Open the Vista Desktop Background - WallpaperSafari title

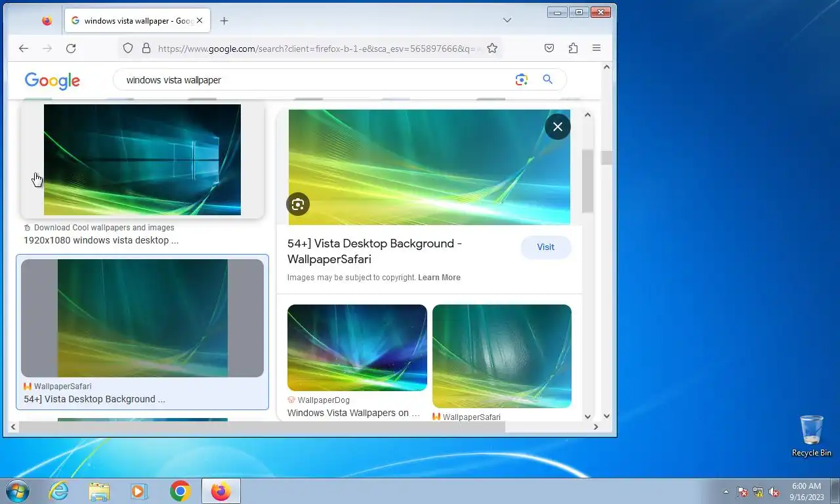(375, 251)
